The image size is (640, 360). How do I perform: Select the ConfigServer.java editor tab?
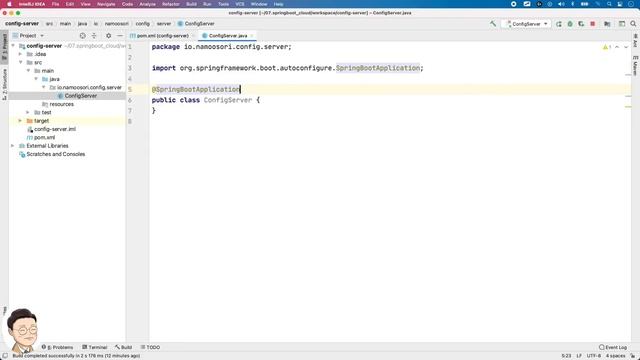(228, 36)
